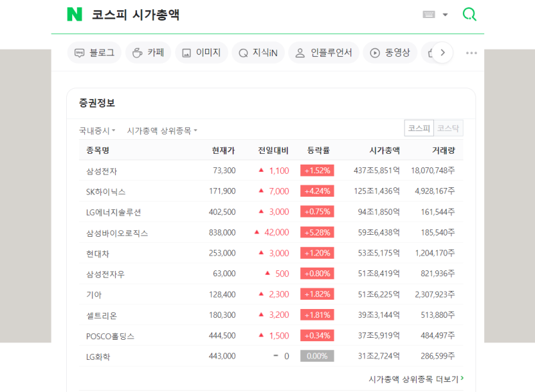This screenshot has height=392, width=535.
Task: Open the 동영상 search tab
Action: [x=390, y=53]
